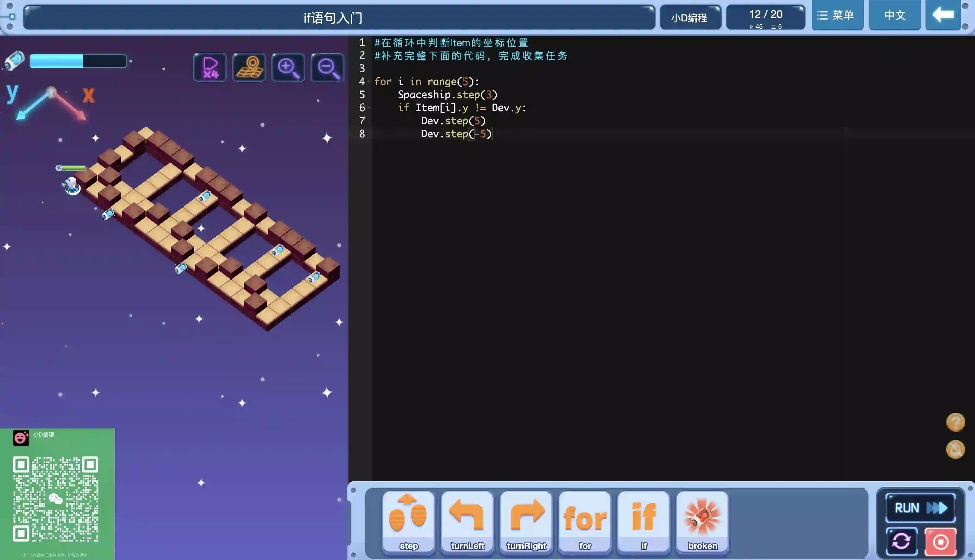Screen dimensions: 975x560
Task: Click the fuel energy progress bar
Action: 78,61
